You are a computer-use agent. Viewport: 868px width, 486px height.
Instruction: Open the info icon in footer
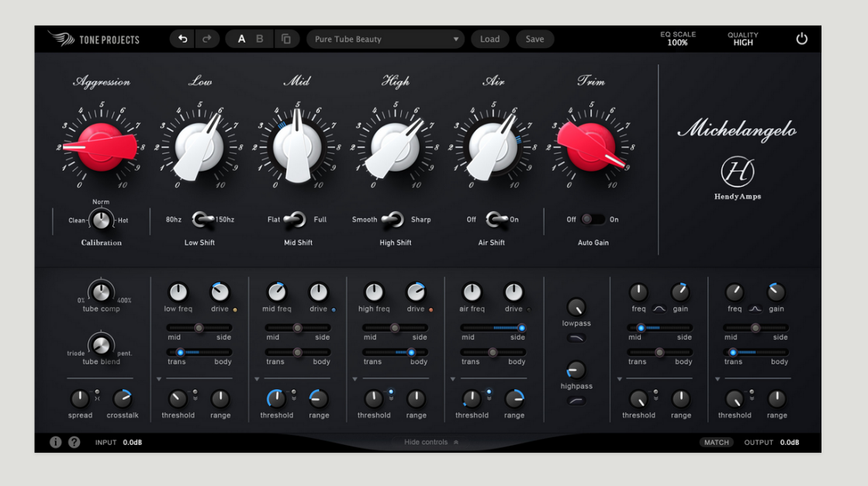[x=56, y=442]
